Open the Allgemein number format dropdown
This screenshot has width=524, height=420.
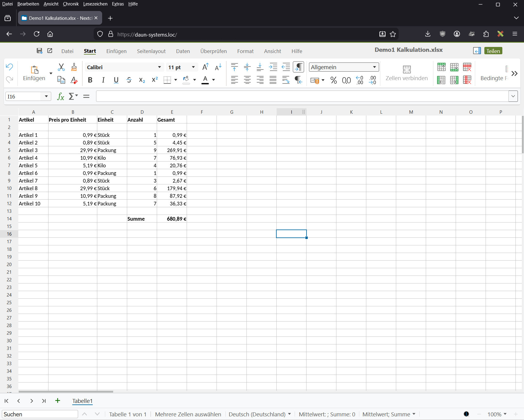(x=374, y=67)
